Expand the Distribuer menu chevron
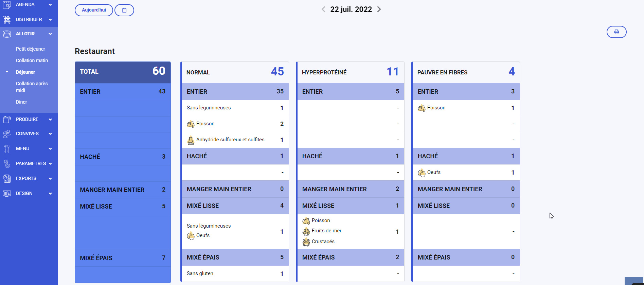This screenshot has height=285, width=644. pos(50,20)
